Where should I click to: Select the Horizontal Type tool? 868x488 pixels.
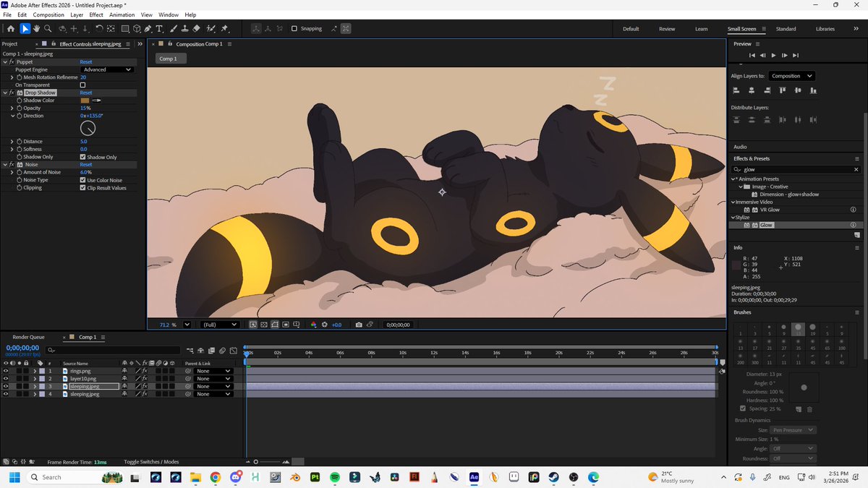point(159,29)
